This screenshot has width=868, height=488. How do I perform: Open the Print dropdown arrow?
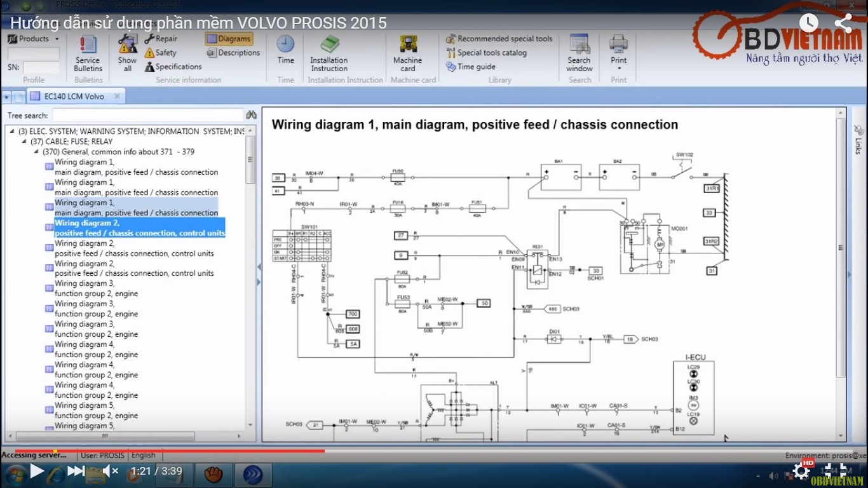coord(619,69)
